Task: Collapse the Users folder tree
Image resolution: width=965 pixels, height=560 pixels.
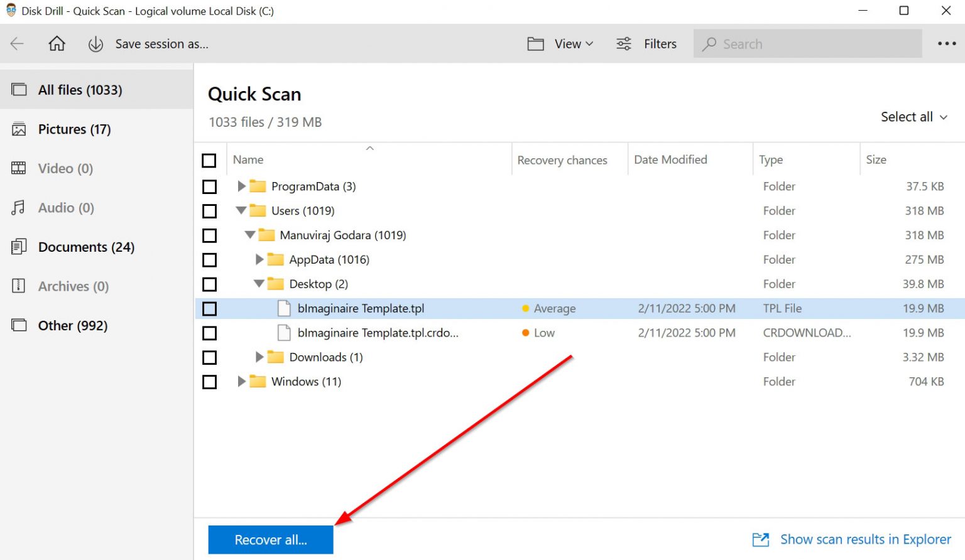Action: pyautogui.click(x=241, y=210)
